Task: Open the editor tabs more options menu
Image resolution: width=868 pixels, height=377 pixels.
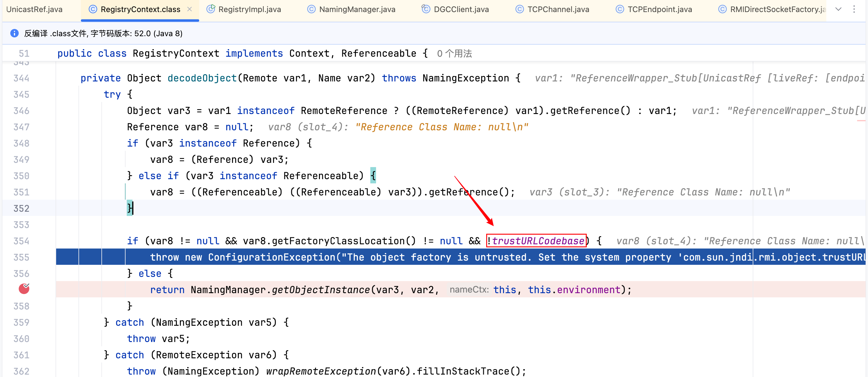Action: point(854,9)
